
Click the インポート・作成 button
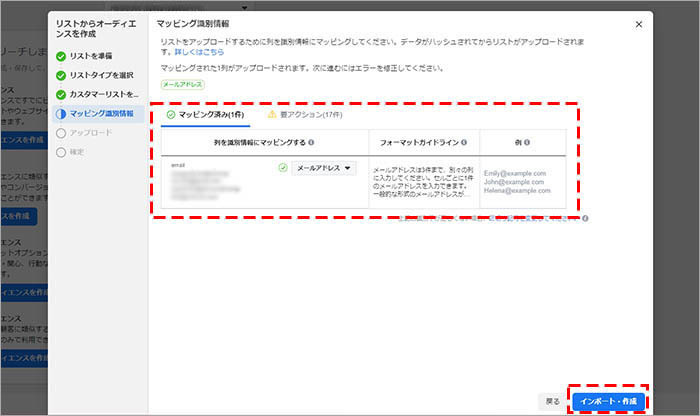coord(608,400)
